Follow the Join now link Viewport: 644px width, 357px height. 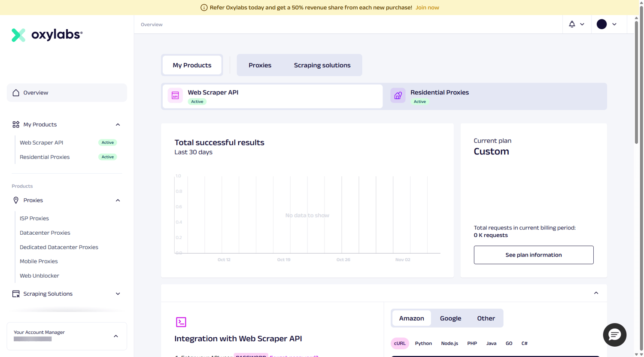pyautogui.click(x=427, y=8)
